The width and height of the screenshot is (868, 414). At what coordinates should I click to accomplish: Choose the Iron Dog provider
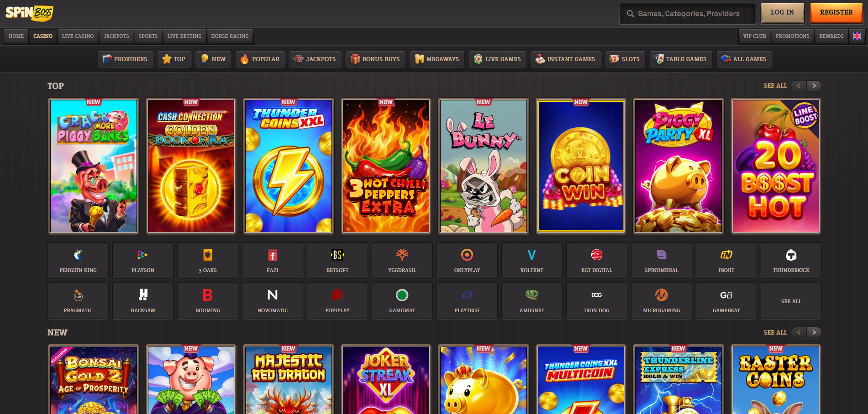coord(597,301)
